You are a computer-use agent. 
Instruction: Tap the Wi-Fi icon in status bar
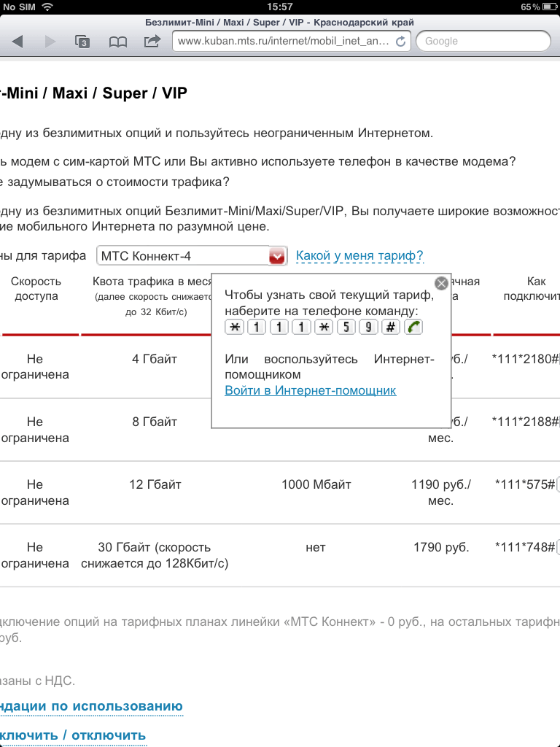47,7
